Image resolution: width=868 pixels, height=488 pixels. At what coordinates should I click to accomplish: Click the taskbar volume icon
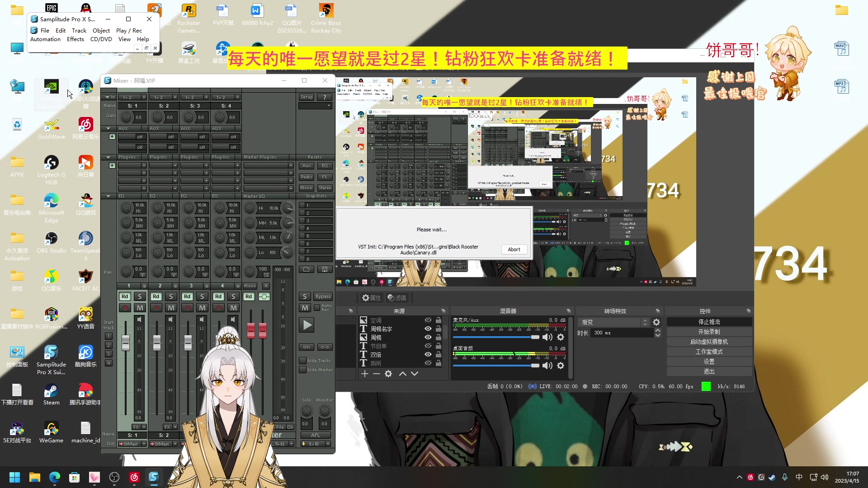click(x=825, y=477)
